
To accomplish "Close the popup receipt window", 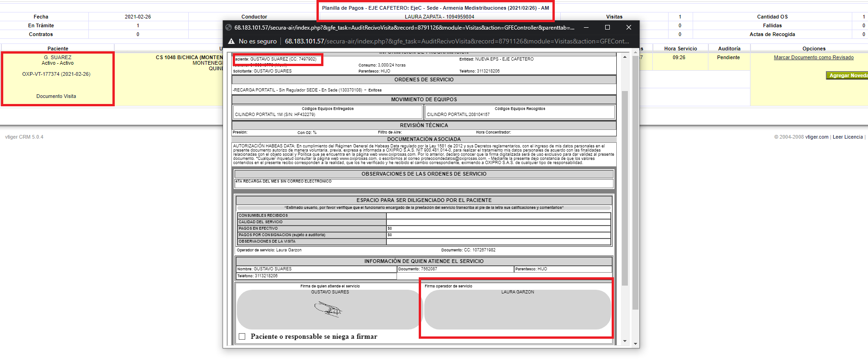I will click(x=629, y=27).
